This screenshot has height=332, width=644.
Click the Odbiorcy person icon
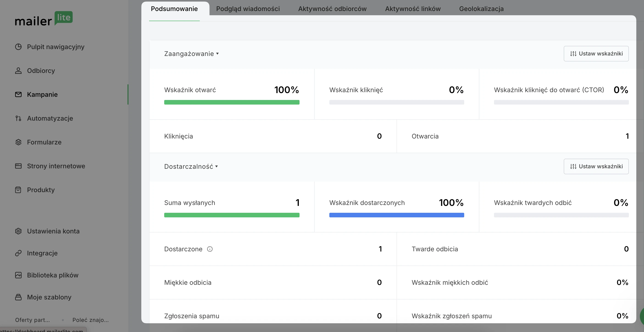[x=18, y=71]
